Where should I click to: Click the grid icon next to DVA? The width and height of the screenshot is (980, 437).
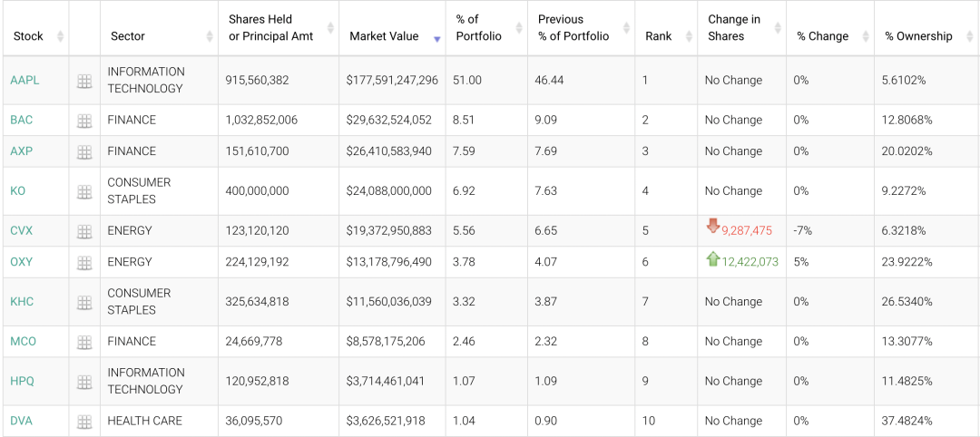tap(84, 422)
